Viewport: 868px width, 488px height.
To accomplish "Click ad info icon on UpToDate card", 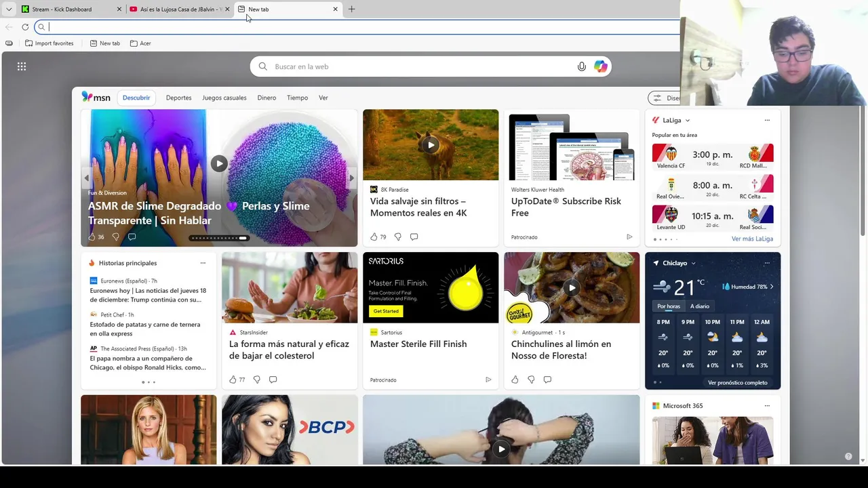I will (629, 237).
